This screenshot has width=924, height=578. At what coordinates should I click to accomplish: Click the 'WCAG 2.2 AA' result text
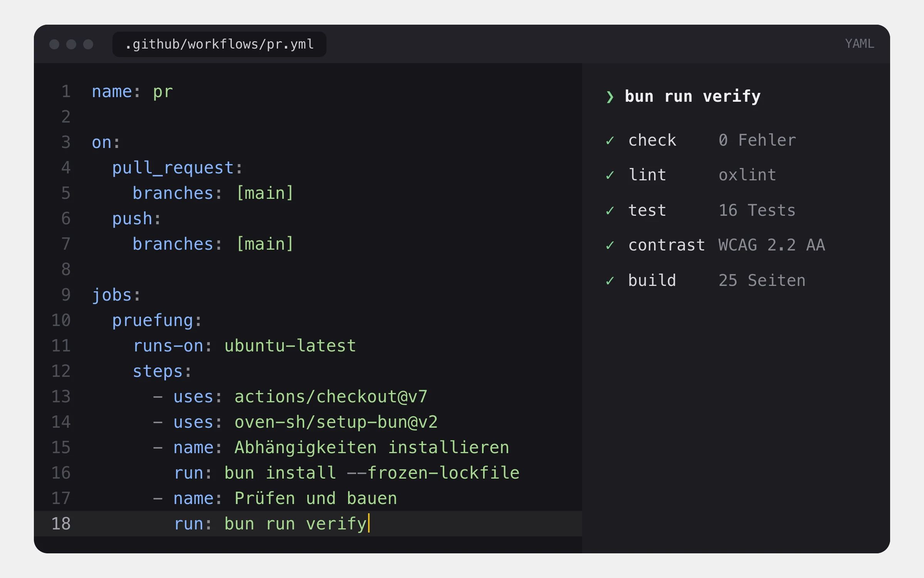(x=772, y=245)
